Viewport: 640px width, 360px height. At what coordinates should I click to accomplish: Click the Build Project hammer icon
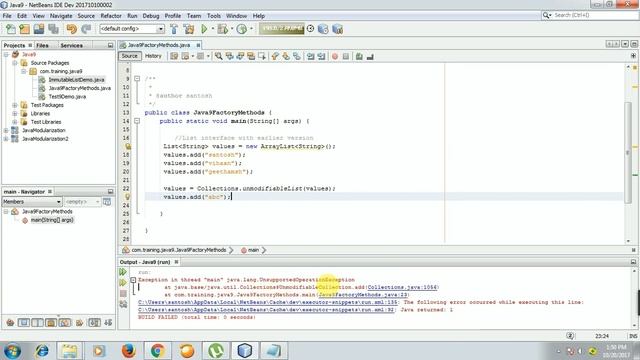click(x=174, y=29)
